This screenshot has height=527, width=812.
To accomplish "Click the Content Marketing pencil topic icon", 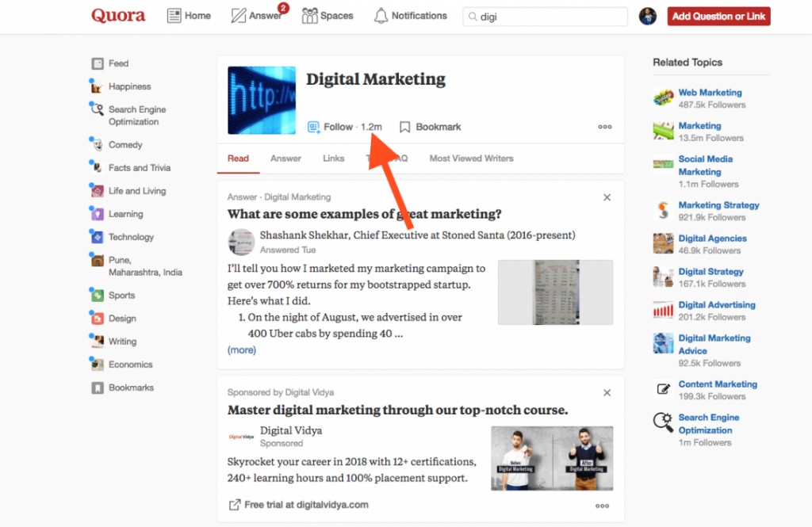I will 663,389.
